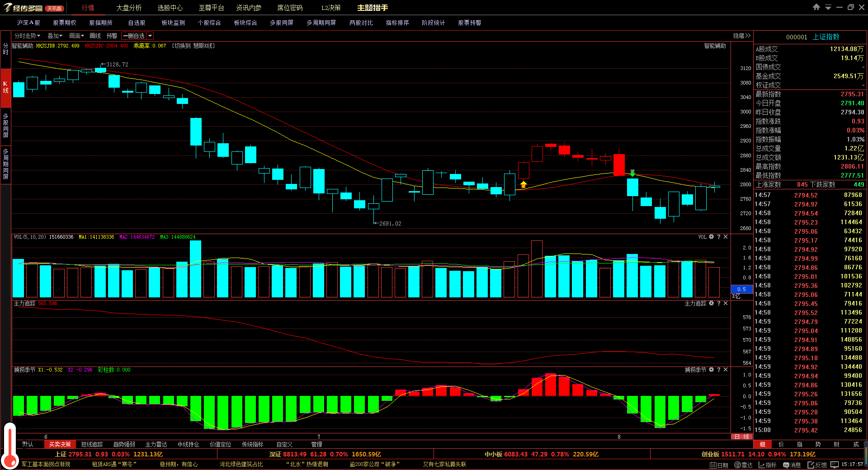Open the 主题猎手 menu tab
The height and width of the screenshot is (470, 868).
373,8
